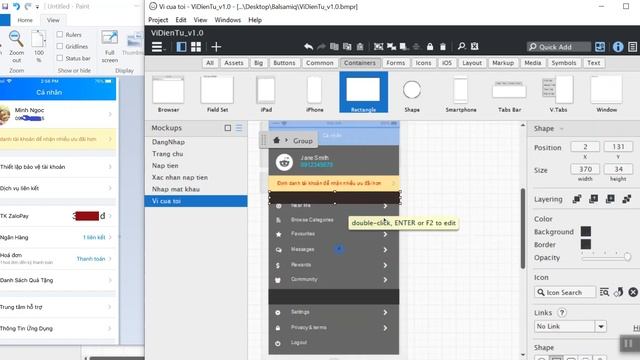Adjust the Opacity slider handle
The width and height of the screenshot is (640, 360).
(627, 257)
